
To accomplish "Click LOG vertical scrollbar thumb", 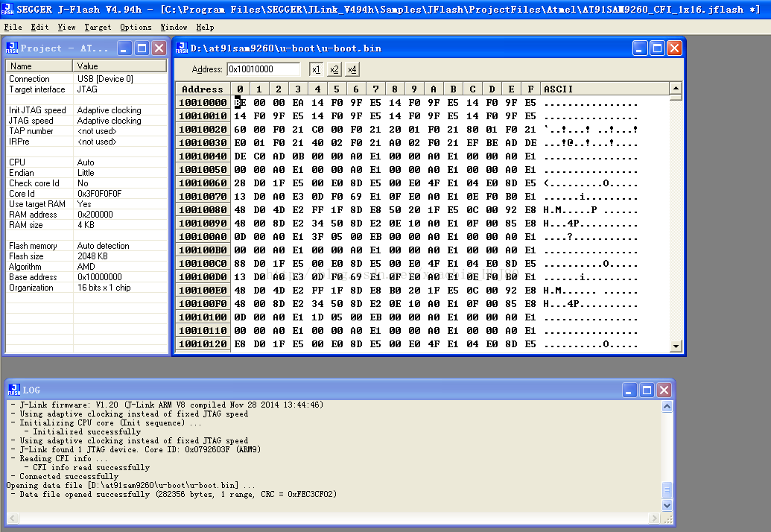I will (667, 490).
